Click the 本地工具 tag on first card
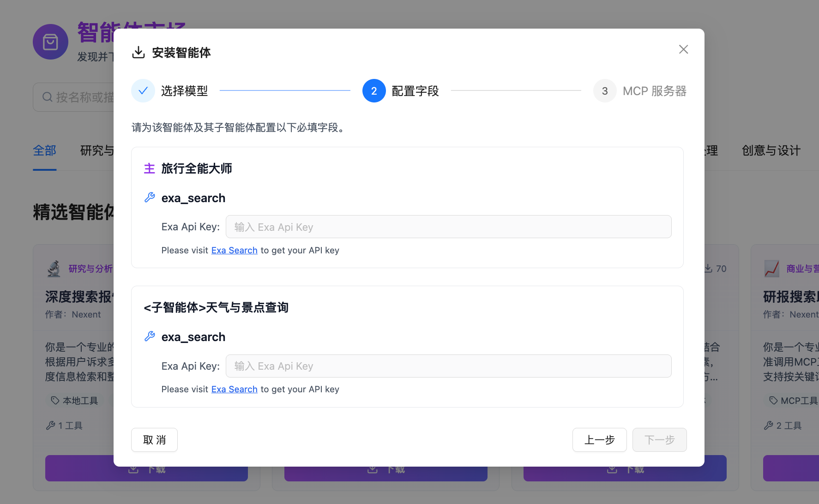The width and height of the screenshot is (819, 504). tap(75, 401)
